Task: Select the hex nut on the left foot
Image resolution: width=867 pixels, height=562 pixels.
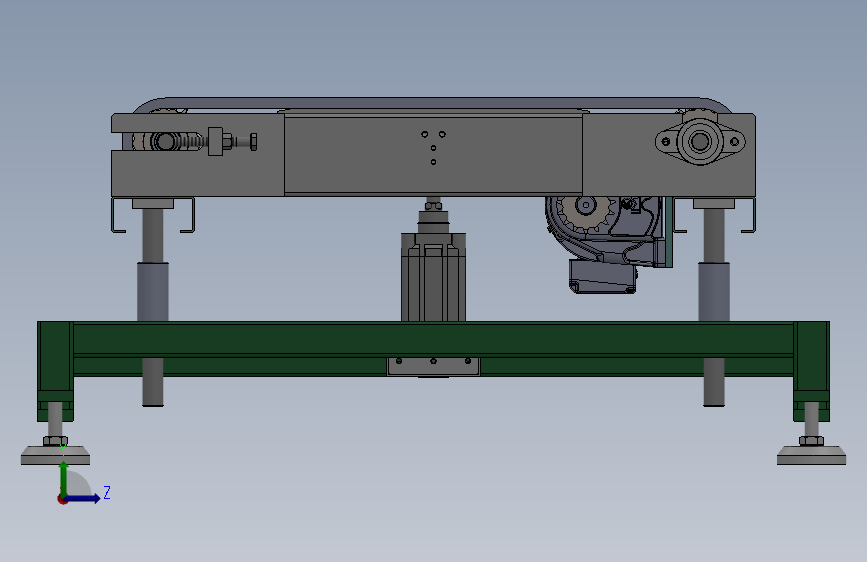Action: click(x=55, y=441)
